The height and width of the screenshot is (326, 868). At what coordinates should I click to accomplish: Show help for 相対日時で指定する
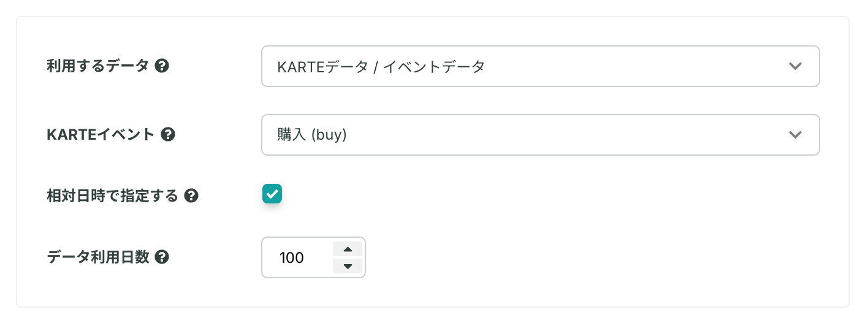tap(191, 195)
